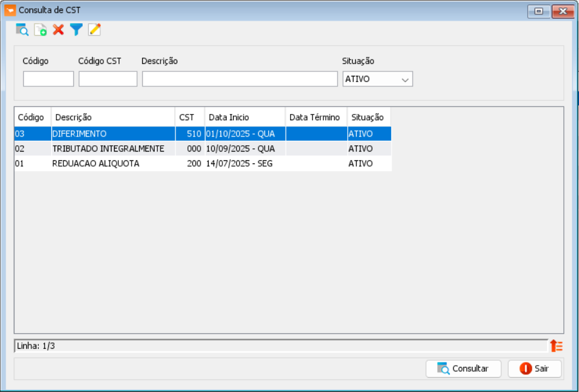
Task: Click the Descrição text field
Action: pos(239,79)
